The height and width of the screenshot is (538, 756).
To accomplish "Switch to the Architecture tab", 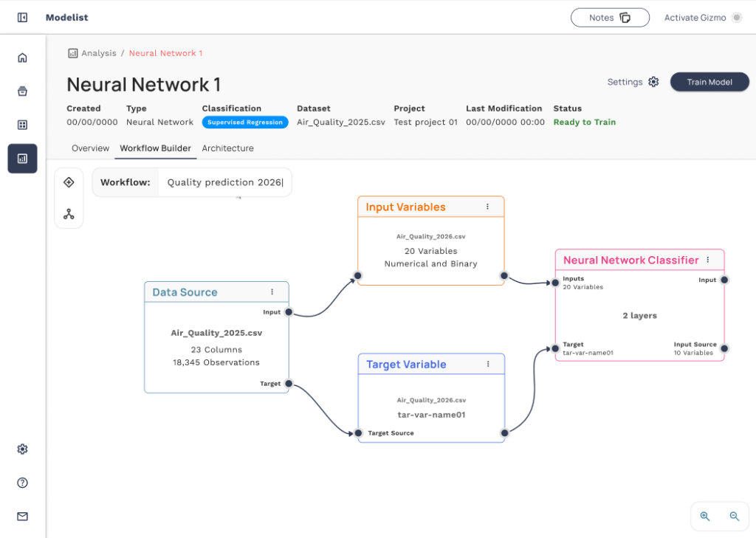I will coord(227,148).
